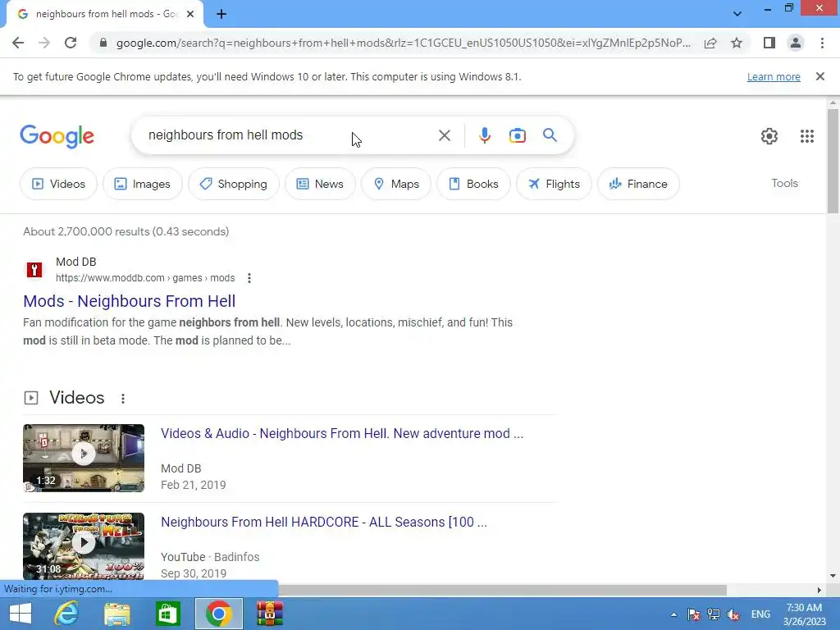
Task: Open Mods - Neighbours From Hell result
Action: point(129,301)
